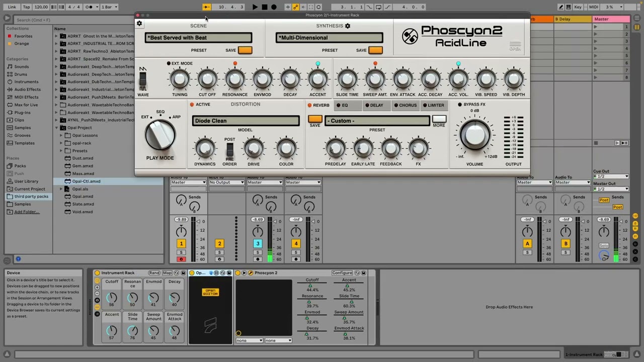Image resolution: width=644 pixels, height=362 pixels.
Task: Select the Favorites collection
Action: (x=23, y=36)
